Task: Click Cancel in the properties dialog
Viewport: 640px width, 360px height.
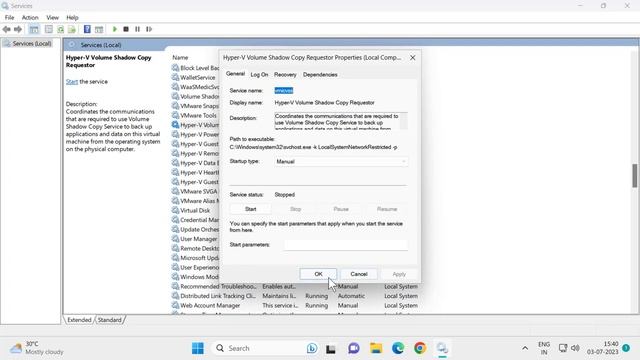Action: point(359,274)
